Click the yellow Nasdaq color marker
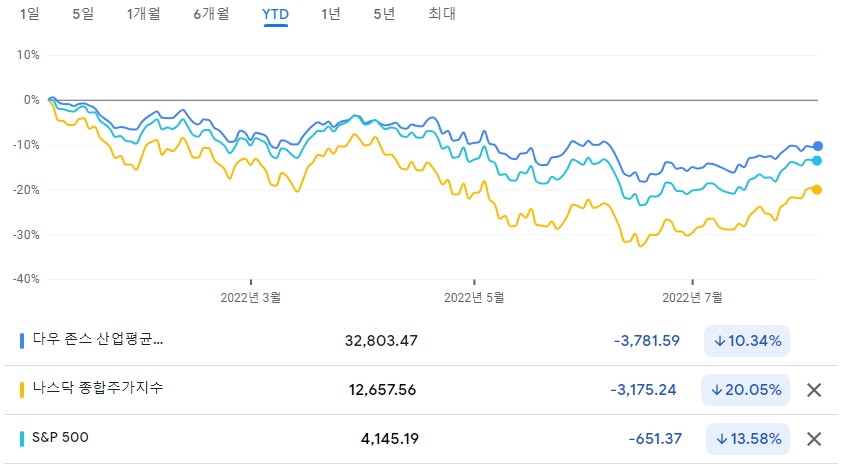This screenshot has height=468, width=845. [22, 390]
